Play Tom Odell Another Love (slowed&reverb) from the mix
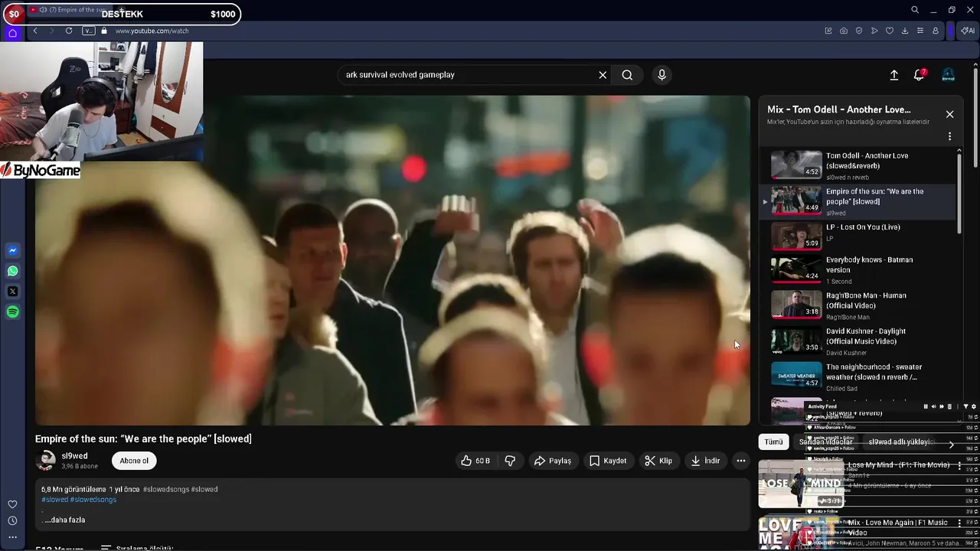980x551 pixels. click(x=857, y=165)
